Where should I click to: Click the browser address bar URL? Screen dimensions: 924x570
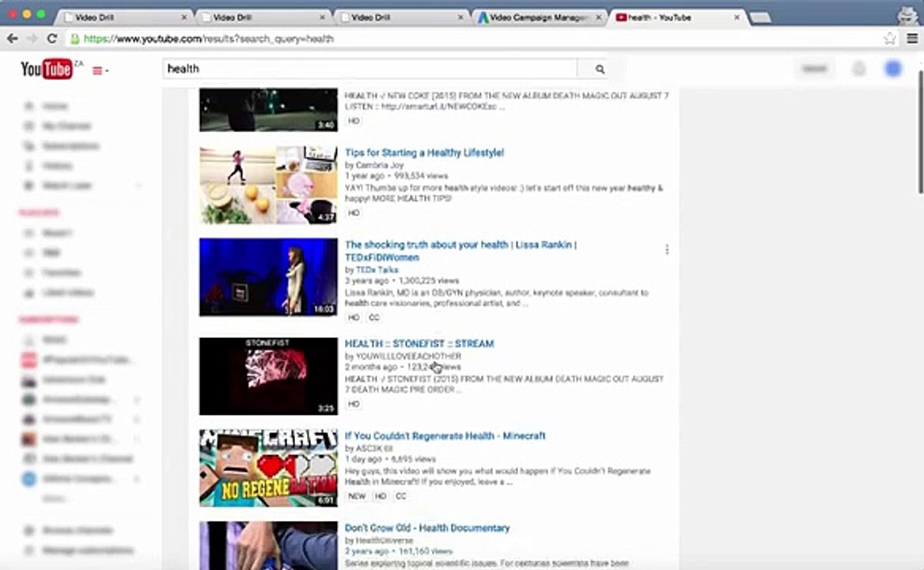click(x=209, y=39)
